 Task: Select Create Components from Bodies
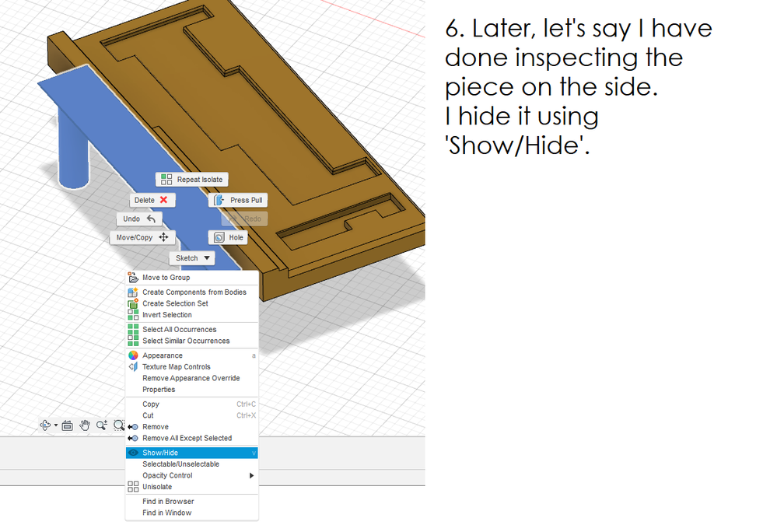(x=192, y=292)
